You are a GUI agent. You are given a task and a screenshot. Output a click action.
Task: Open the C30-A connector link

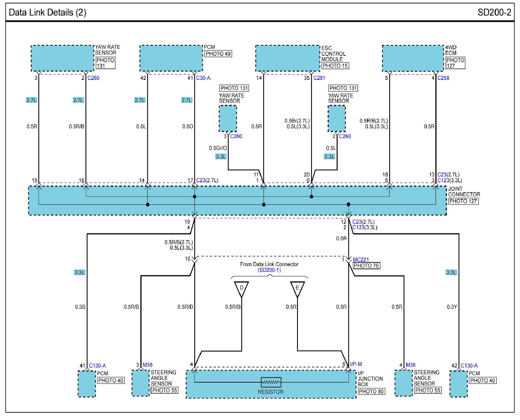(203, 78)
